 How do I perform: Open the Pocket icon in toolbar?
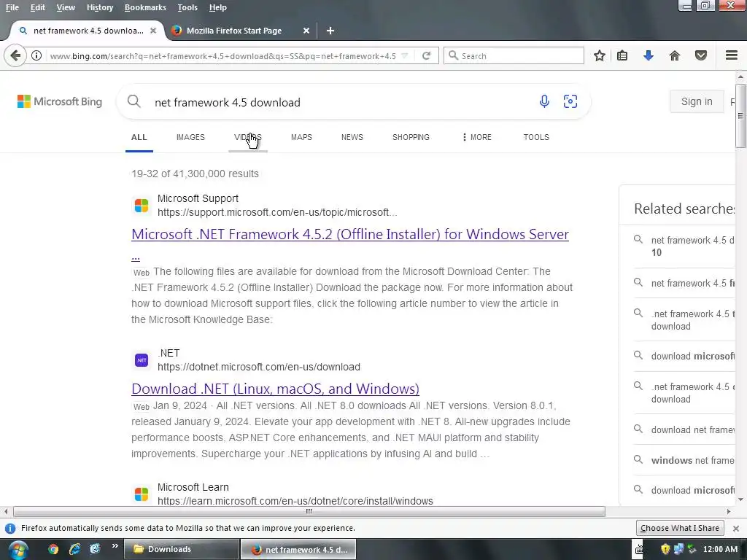701,55
